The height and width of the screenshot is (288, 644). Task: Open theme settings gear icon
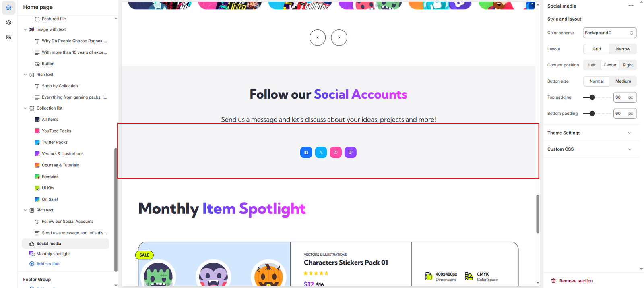8,23
